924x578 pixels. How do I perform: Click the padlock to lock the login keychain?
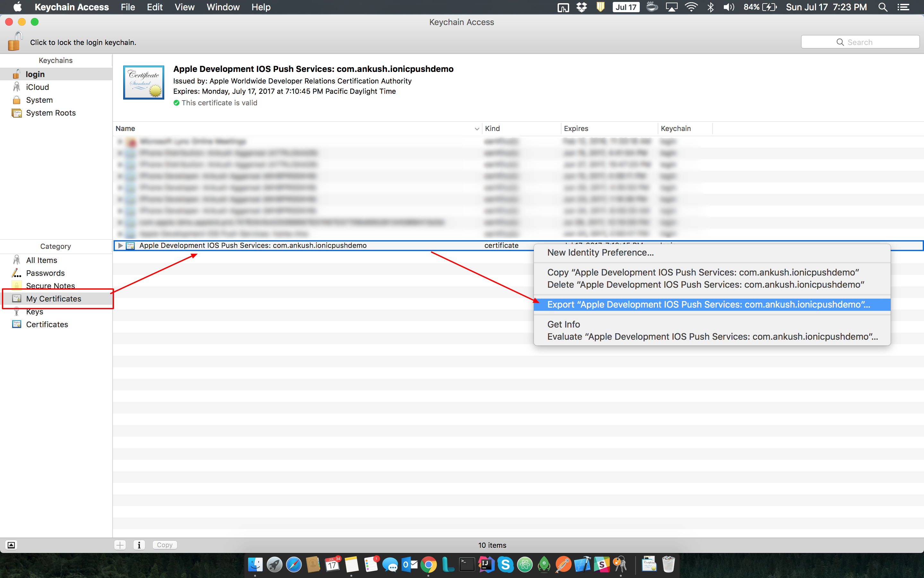coord(15,41)
